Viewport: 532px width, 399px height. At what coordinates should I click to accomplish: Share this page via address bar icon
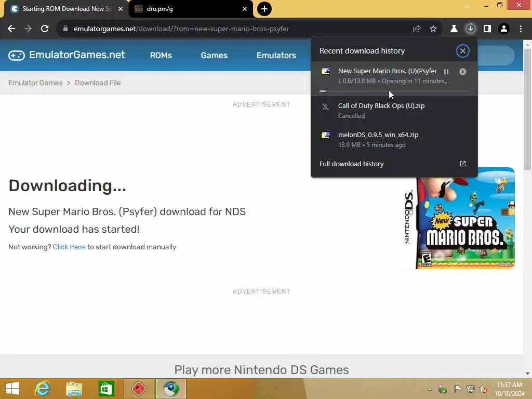click(x=416, y=29)
